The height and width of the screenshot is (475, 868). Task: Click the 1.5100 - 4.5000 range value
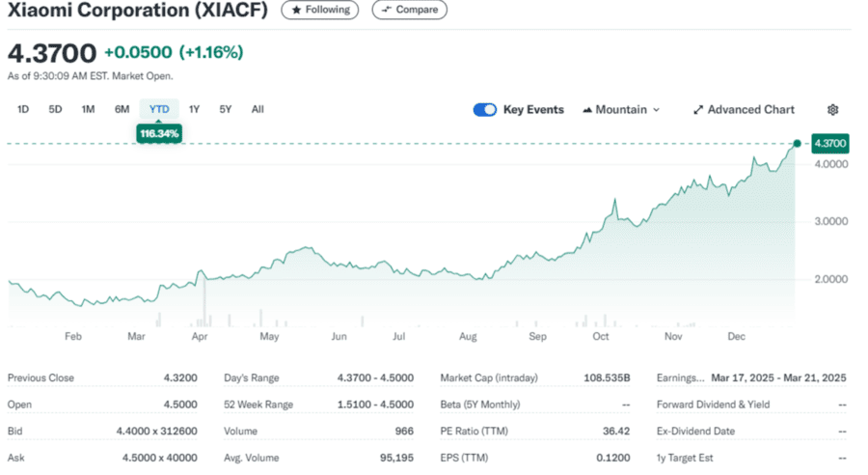tap(375, 405)
